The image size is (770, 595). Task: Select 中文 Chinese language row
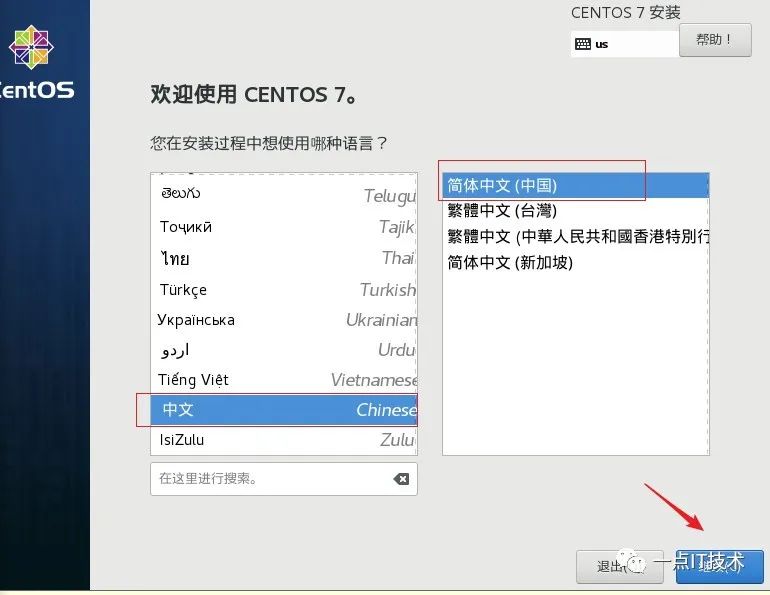point(284,410)
